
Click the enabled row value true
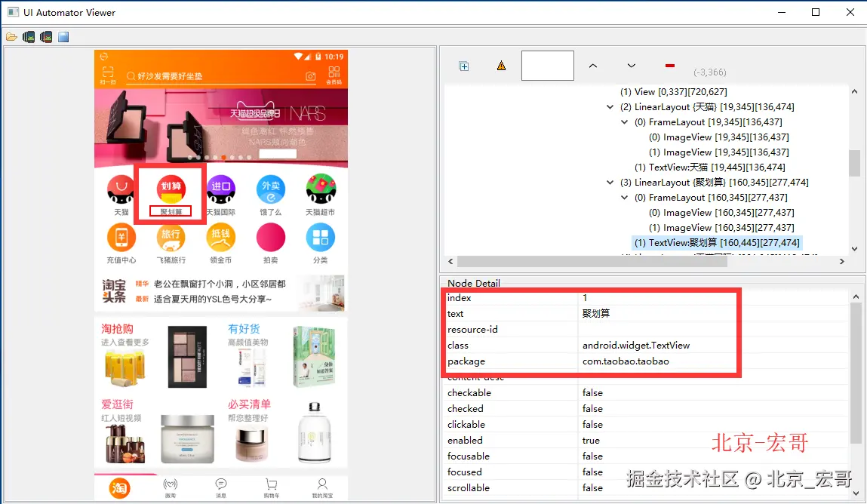591,441
